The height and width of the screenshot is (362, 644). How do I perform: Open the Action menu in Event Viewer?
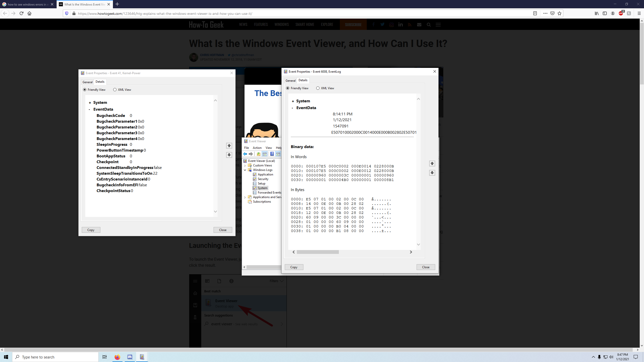257,148
